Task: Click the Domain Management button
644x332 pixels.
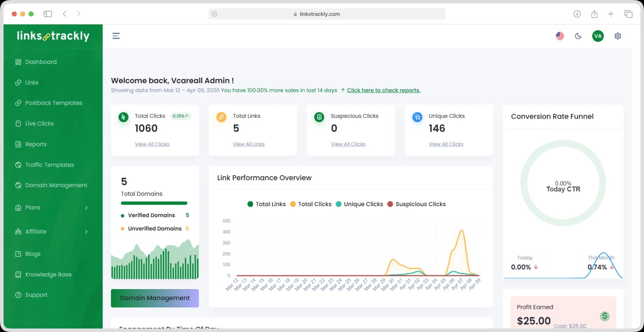Action: 155,298
